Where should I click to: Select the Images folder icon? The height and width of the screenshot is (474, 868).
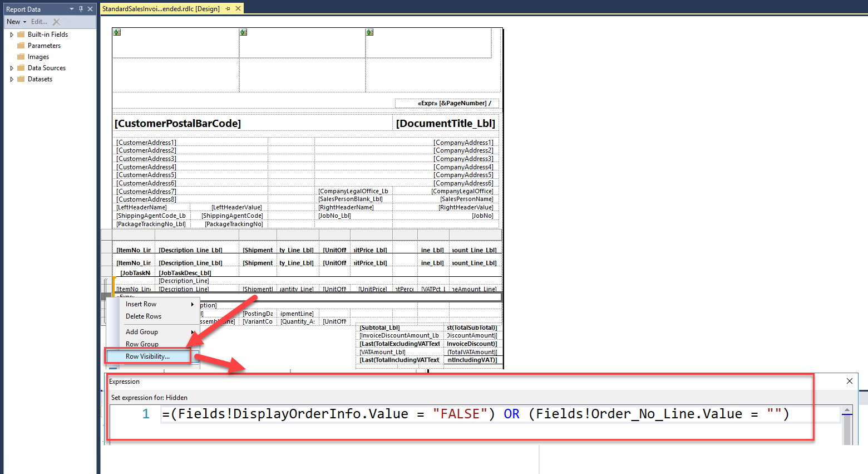click(21, 57)
